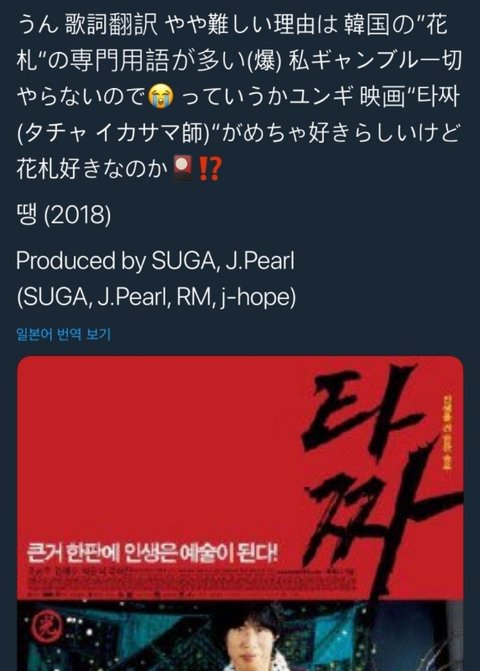Screen dimensions: 480x671
Task: Tap the '(タチャ イカサマ師)' phrase
Action: coord(115,133)
